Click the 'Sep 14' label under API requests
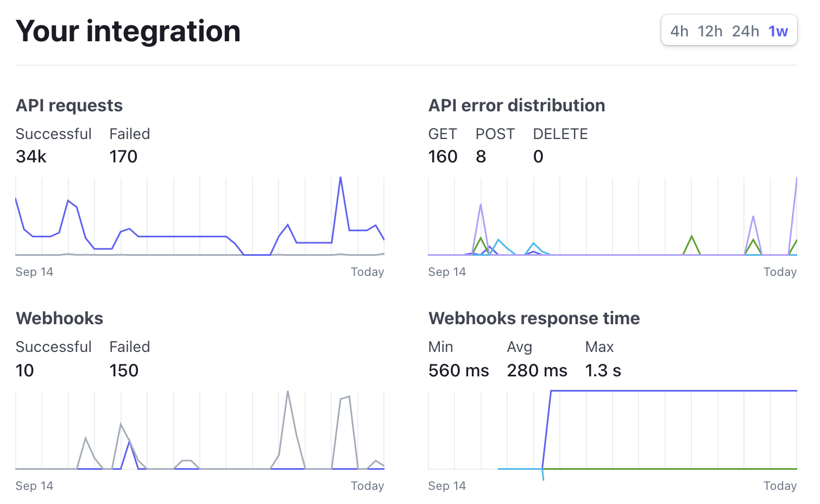This screenshot has width=820, height=504. (34, 272)
